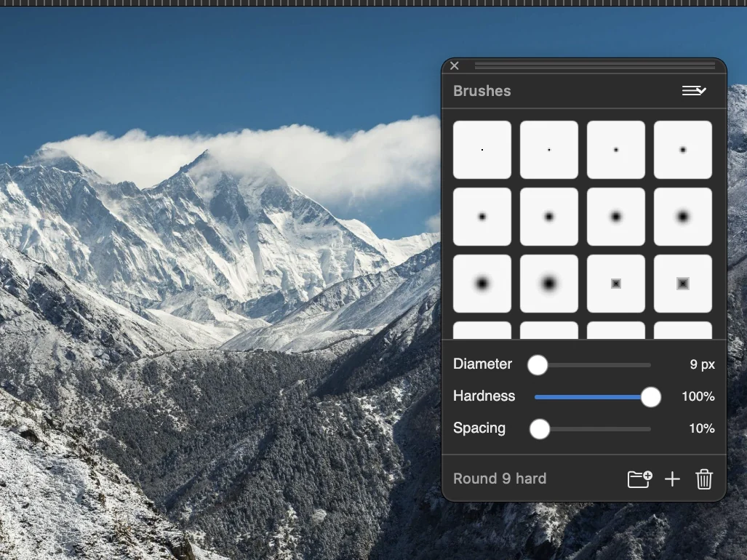Select the fourth brush in the first row
The height and width of the screenshot is (560, 747).
click(683, 150)
